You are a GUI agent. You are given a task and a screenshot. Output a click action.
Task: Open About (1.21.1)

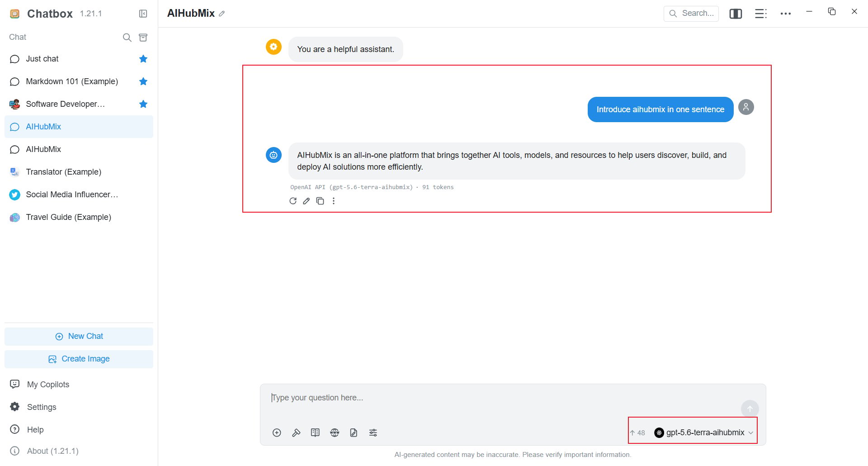(x=79, y=451)
